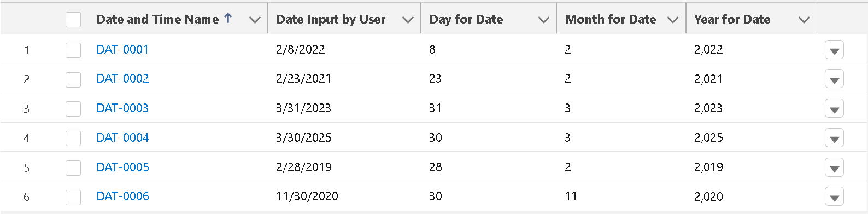The width and height of the screenshot is (868, 214).
Task: Sort by Date Input by User header
Action: (331, 19)
